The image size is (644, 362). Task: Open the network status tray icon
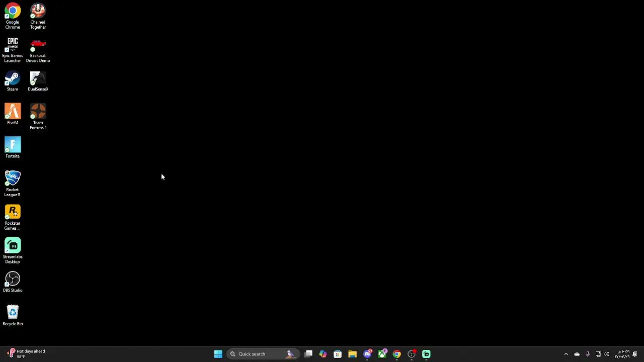click(x=598, y=354)
